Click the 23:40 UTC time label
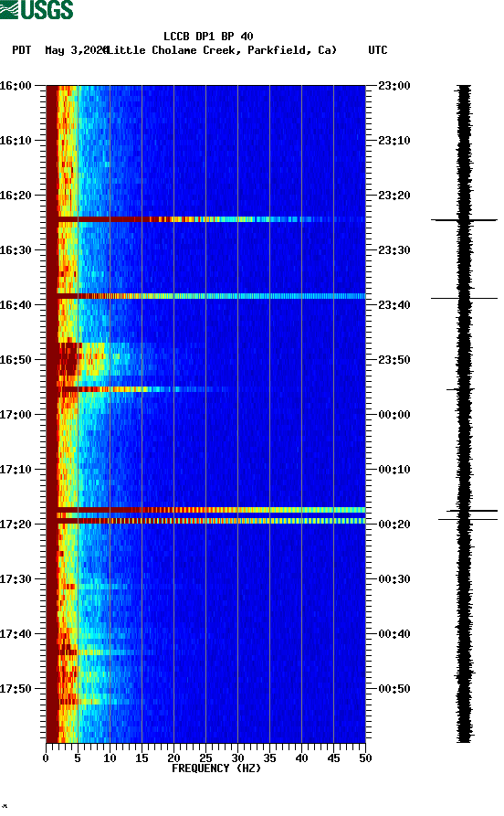The image size is (504, 816). (394, 305)
